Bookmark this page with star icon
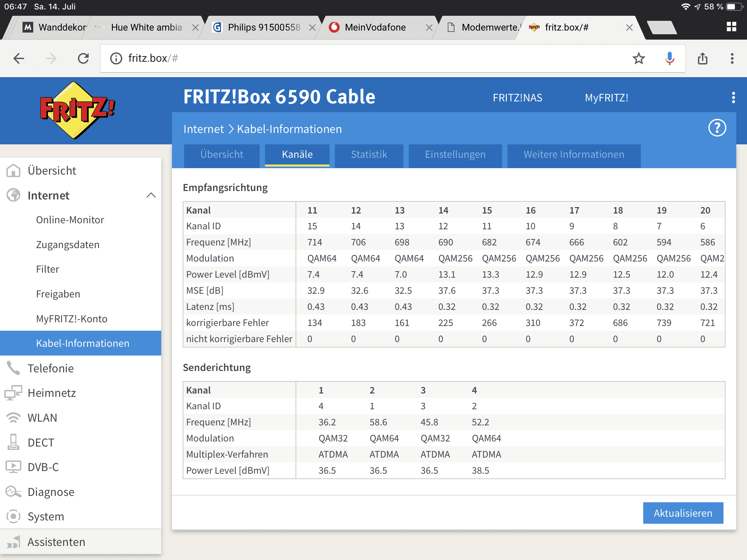Screen dimensions: 747x560 [x=639, y=58]
